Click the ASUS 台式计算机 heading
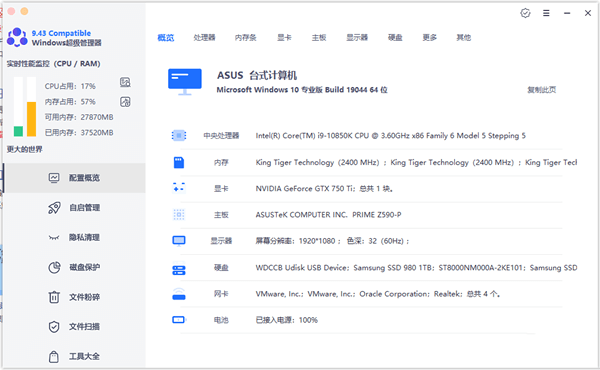 point(257,75)
